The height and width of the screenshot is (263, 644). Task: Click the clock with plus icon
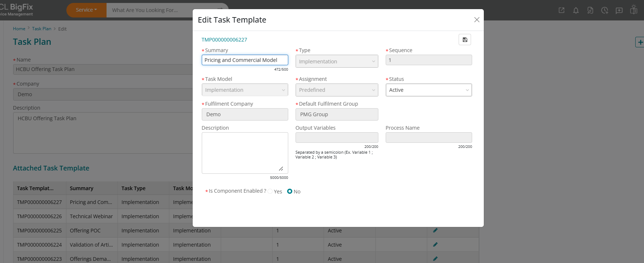click(x=605, y=10)
